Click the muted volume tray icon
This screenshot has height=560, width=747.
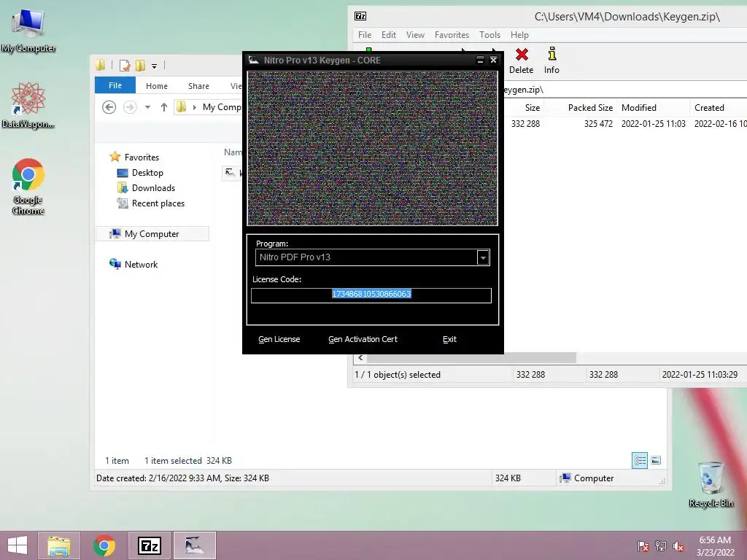(678, 546)
